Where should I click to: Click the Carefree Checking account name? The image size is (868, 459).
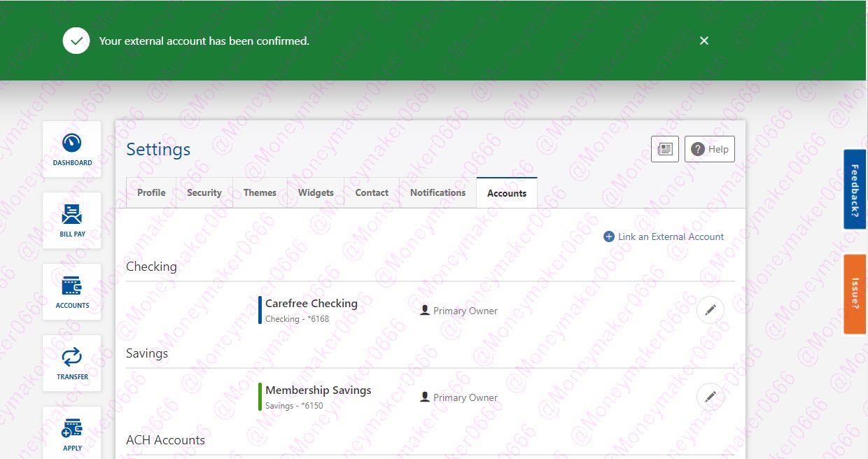(311, 303)
